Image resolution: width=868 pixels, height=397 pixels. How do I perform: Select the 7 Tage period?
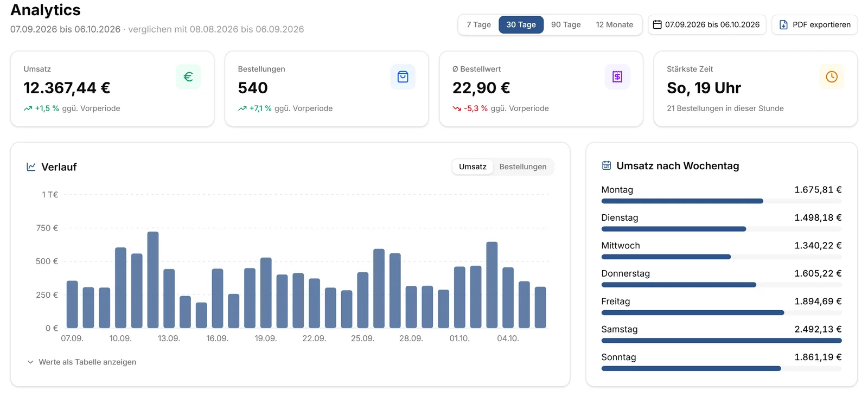tap(478, 25)
